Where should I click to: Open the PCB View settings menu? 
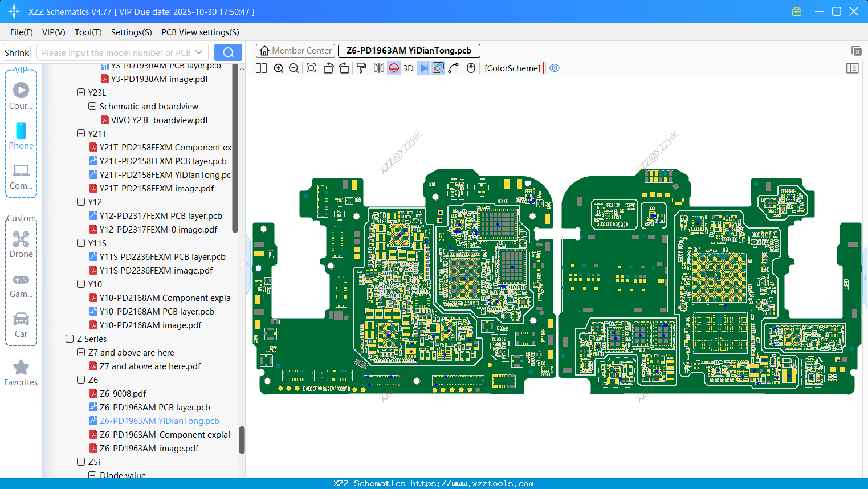(200, 32)
